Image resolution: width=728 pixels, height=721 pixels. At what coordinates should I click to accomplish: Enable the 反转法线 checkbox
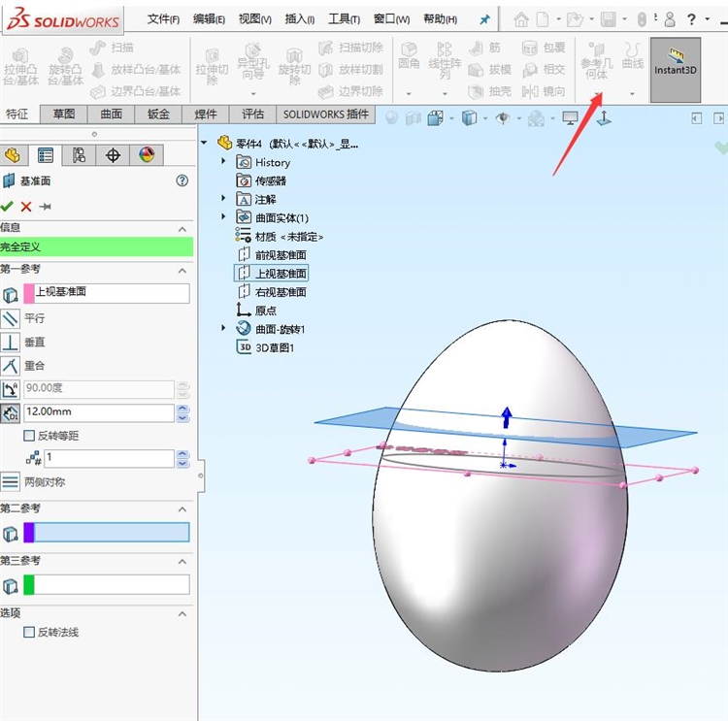29,632
